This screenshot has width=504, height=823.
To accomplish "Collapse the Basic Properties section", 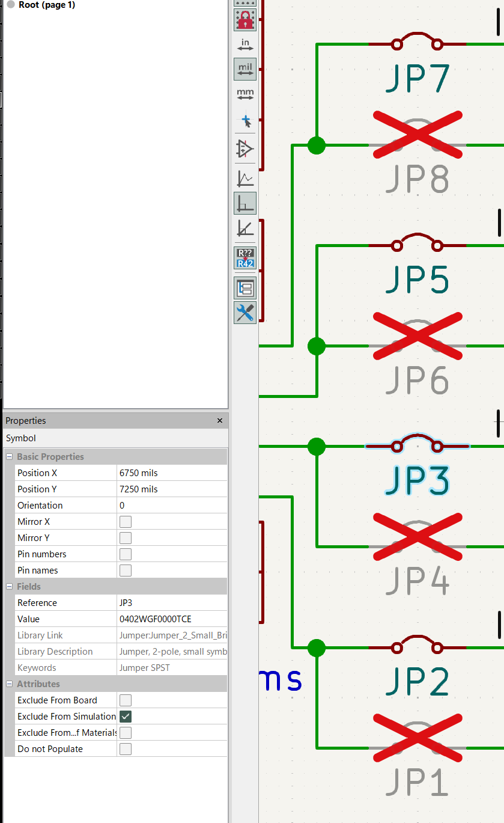I will pyautogui.click(x=10, y=457).
